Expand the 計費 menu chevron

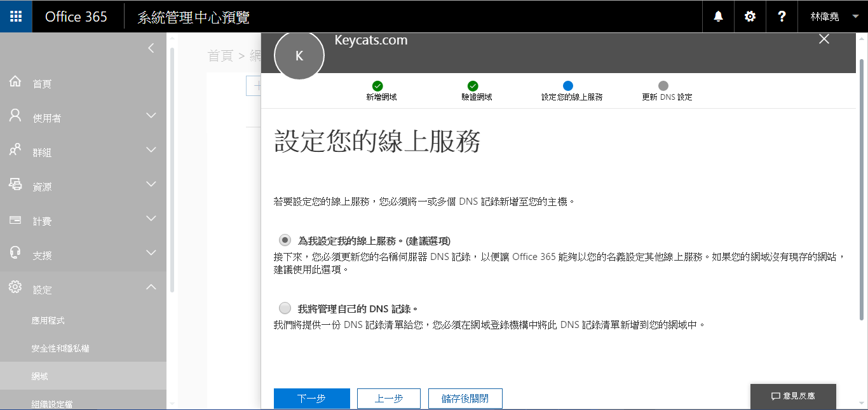(151, 219)
